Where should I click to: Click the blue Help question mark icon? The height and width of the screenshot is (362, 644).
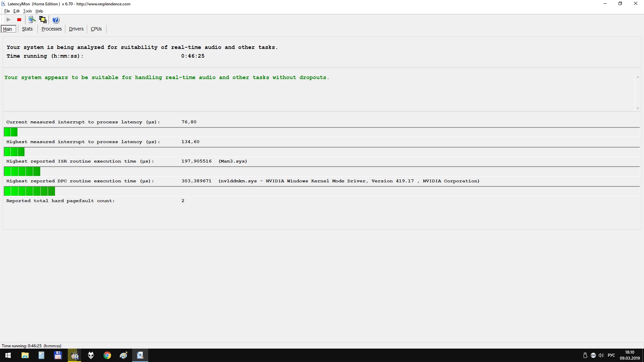pyautogui.click(x=56, y=20)
